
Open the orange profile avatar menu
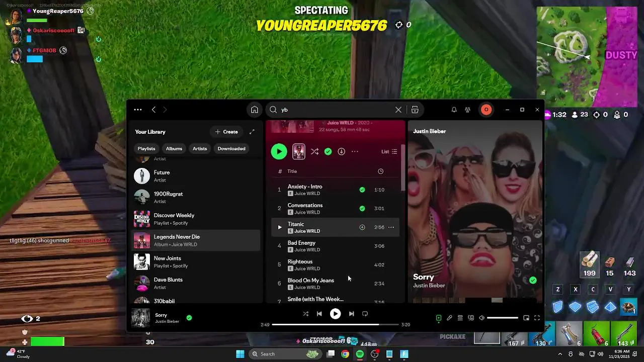tap(486, 110)
